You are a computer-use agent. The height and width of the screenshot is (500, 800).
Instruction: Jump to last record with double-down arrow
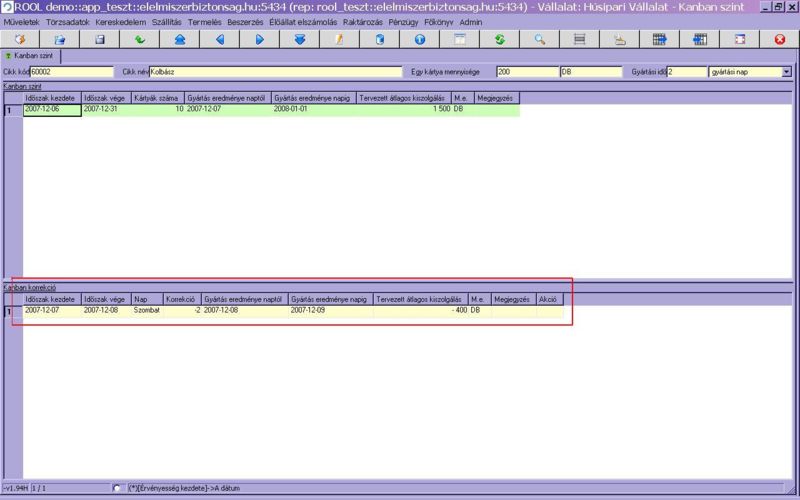(x=300, y=39)
